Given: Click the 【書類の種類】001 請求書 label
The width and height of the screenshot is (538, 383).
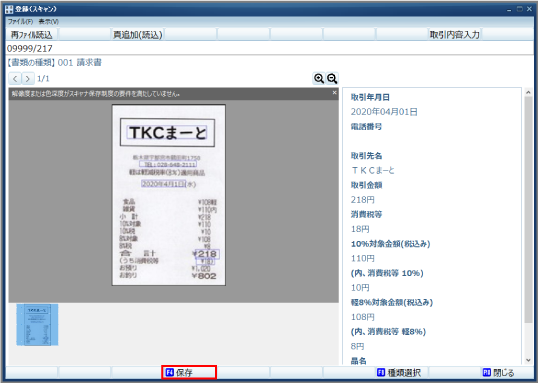Looking at the screenshot, I should pyautogui.click(x=54, y=62).
